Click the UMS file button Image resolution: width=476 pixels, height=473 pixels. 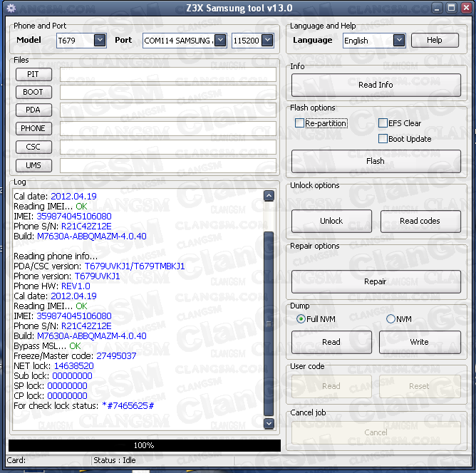click(x=33, y=166)
